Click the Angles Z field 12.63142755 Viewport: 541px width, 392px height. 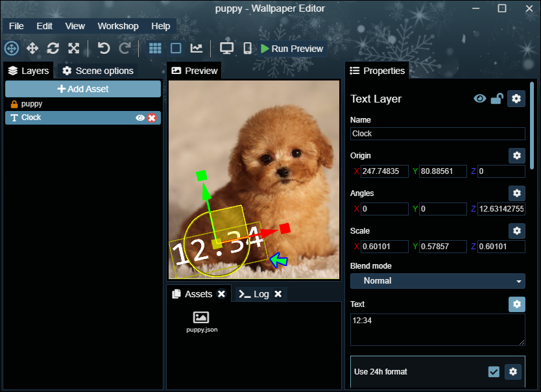[x=501, y=209]
